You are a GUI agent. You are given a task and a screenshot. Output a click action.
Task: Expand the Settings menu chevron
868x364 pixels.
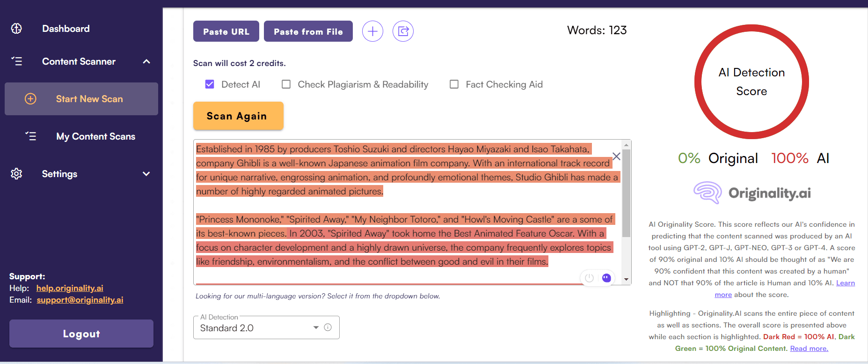pos(146,174)
